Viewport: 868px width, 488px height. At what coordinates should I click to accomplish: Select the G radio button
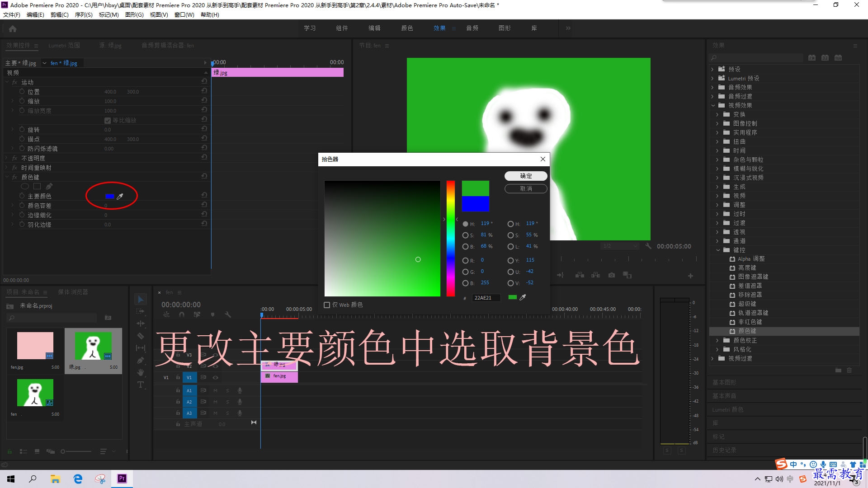465,272
